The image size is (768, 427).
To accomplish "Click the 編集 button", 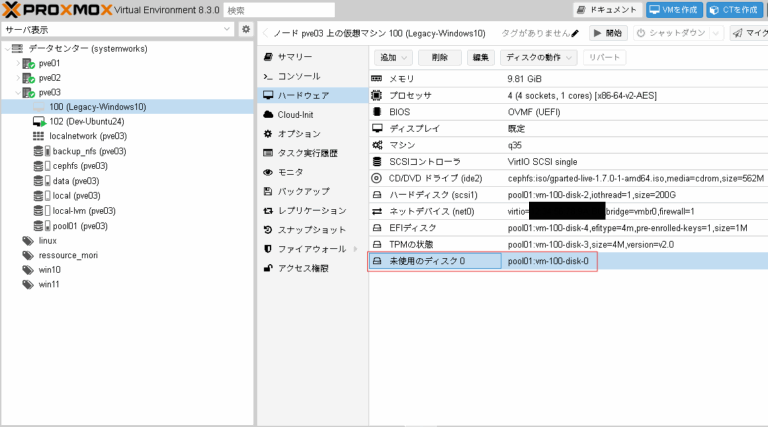I will click(x=480, y=58).
